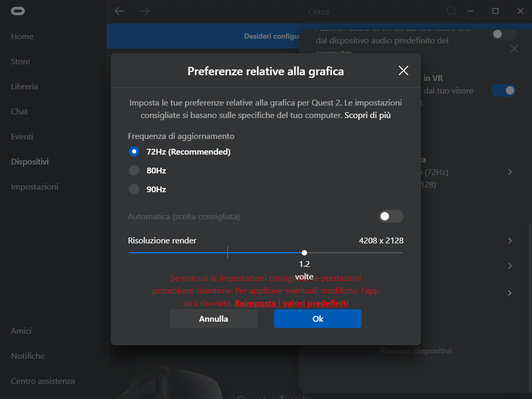This screenshot has width=532, height=399.
Task: Go to Libreria in the sidebar
Action: point(25,87)
